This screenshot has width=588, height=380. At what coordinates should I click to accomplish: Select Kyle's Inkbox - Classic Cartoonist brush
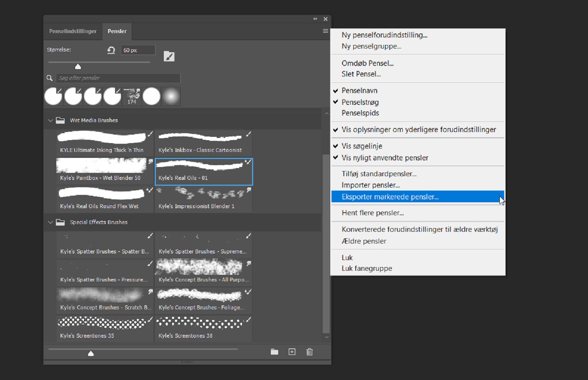click(x=204, y=143)
